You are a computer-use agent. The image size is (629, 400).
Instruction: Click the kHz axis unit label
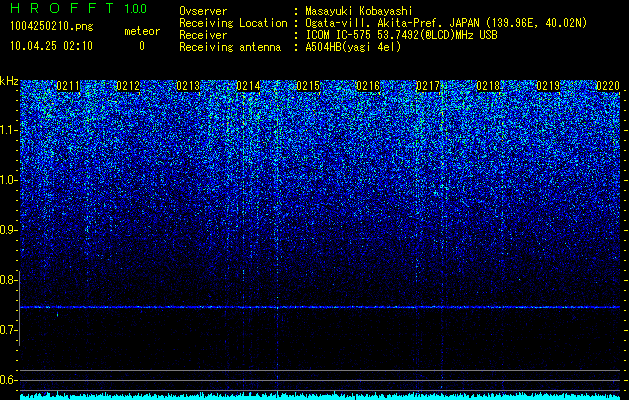tap(9, 81)
